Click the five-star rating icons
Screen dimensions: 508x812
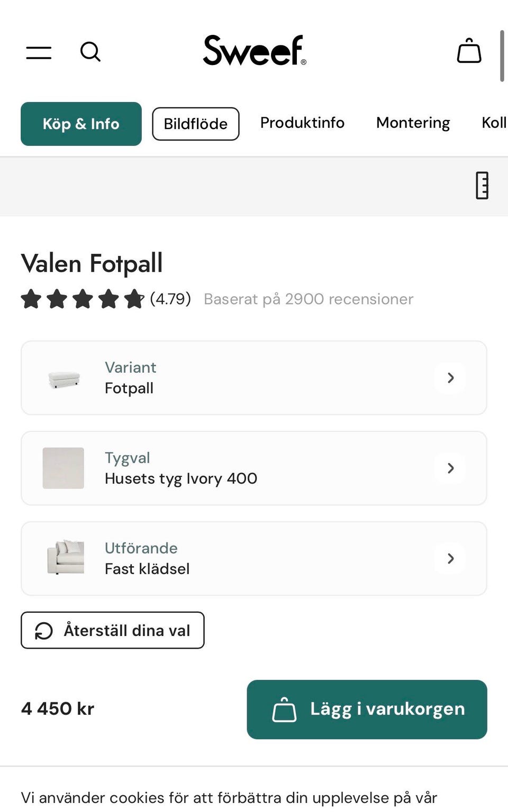[82, 299]
